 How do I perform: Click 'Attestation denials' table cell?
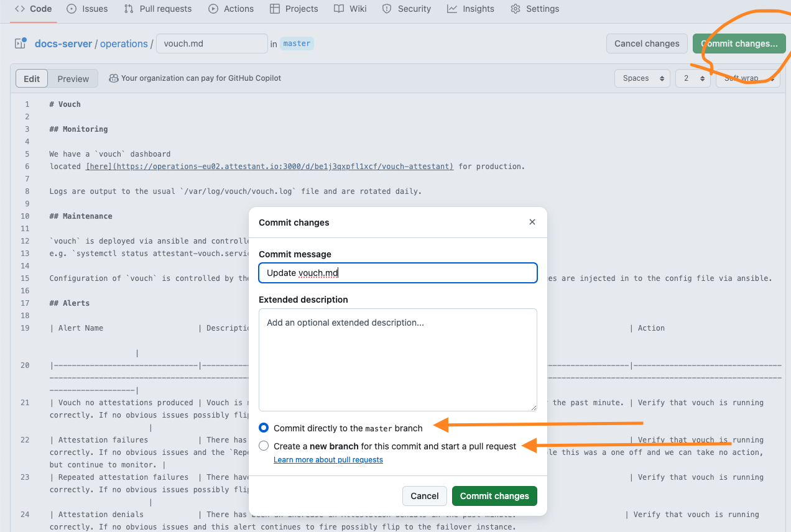click(x=101, y=515)
